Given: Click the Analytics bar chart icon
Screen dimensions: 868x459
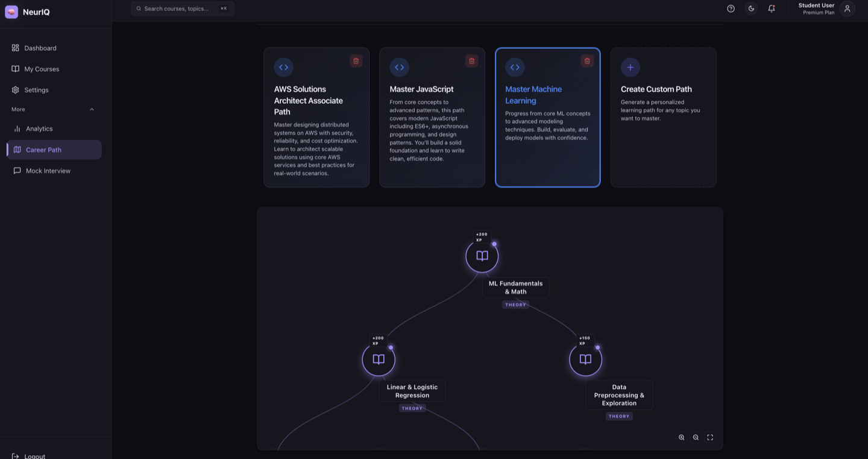Looking at the screenshot, I should click(x=17, y=128).
